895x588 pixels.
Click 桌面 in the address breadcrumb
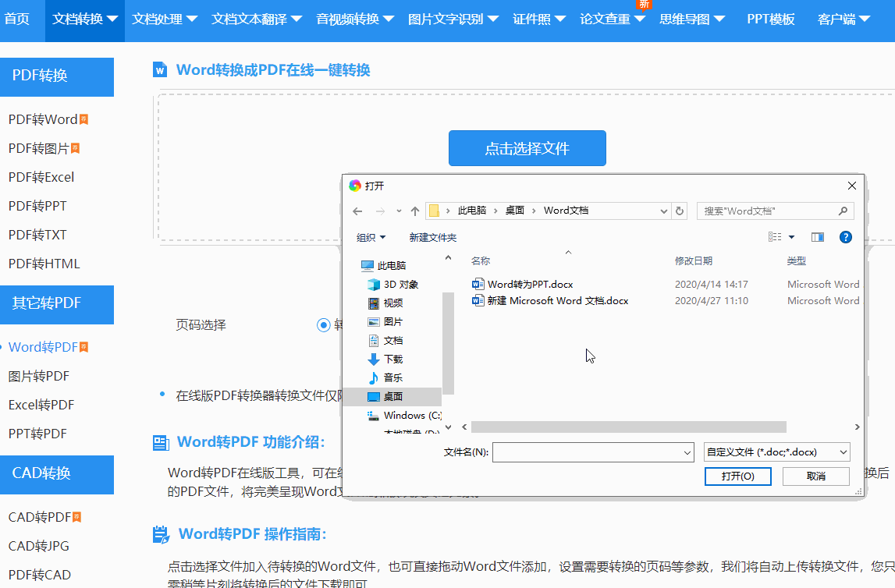(514, 211)
